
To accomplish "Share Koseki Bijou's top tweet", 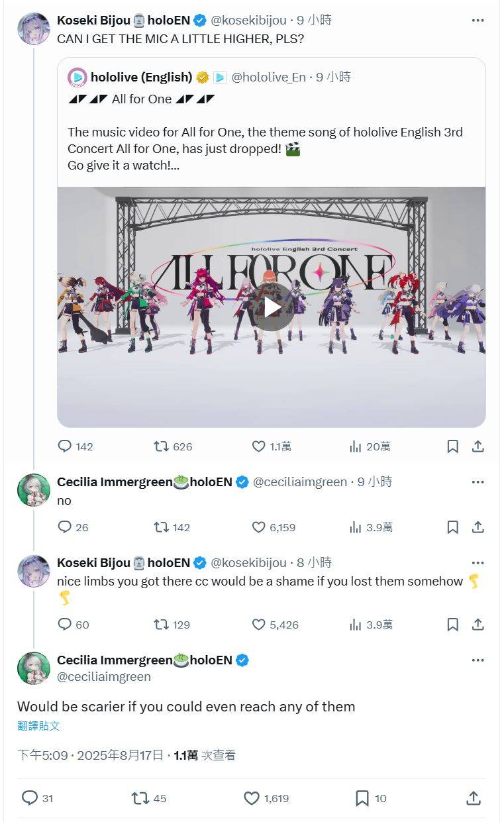I will click(478, 446).
